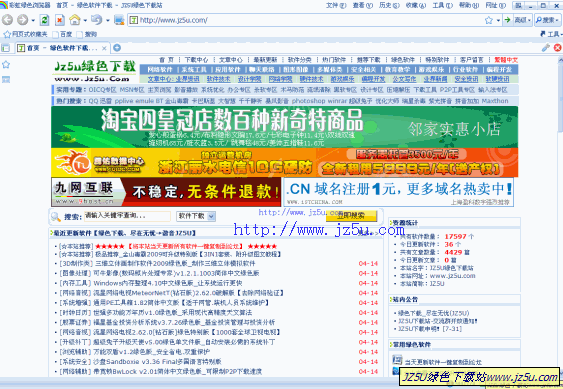Focus the keyword search input field
The image size is (563, 389).
click(x=127, y=216)
